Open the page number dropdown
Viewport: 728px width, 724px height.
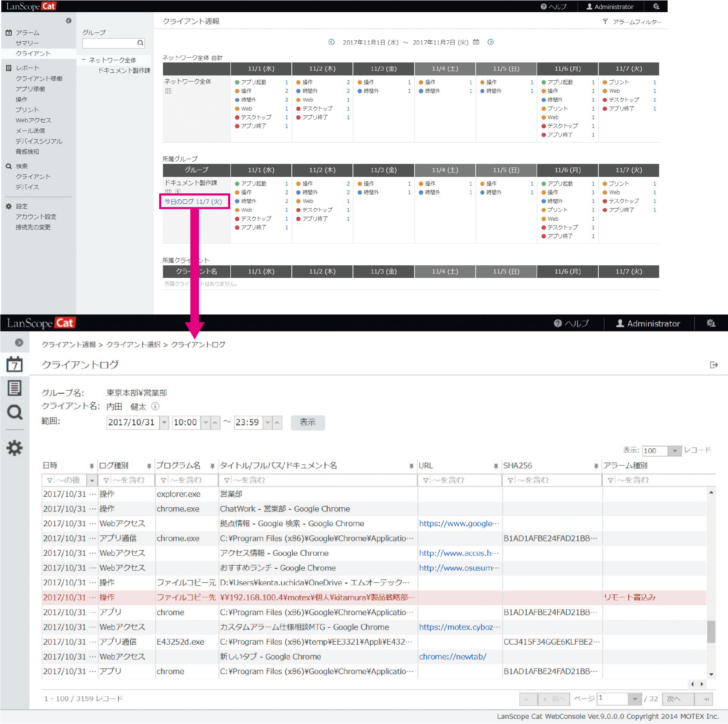[634, 699]
